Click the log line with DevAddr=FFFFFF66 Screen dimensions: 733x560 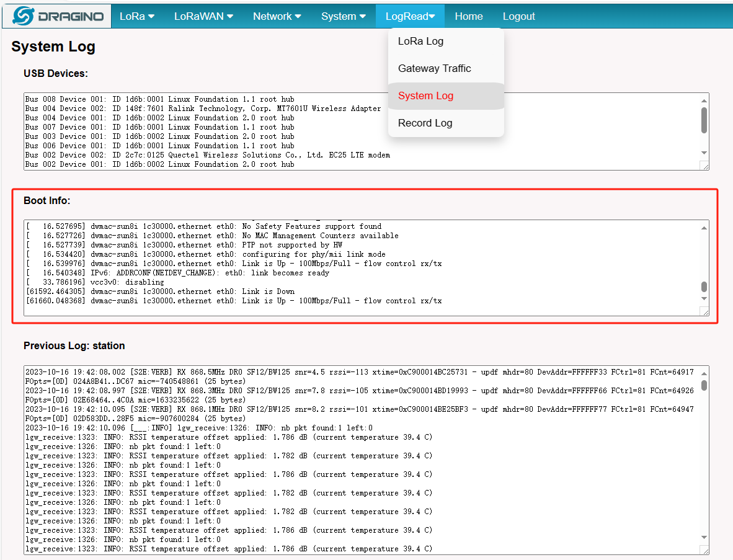(360, 391)
